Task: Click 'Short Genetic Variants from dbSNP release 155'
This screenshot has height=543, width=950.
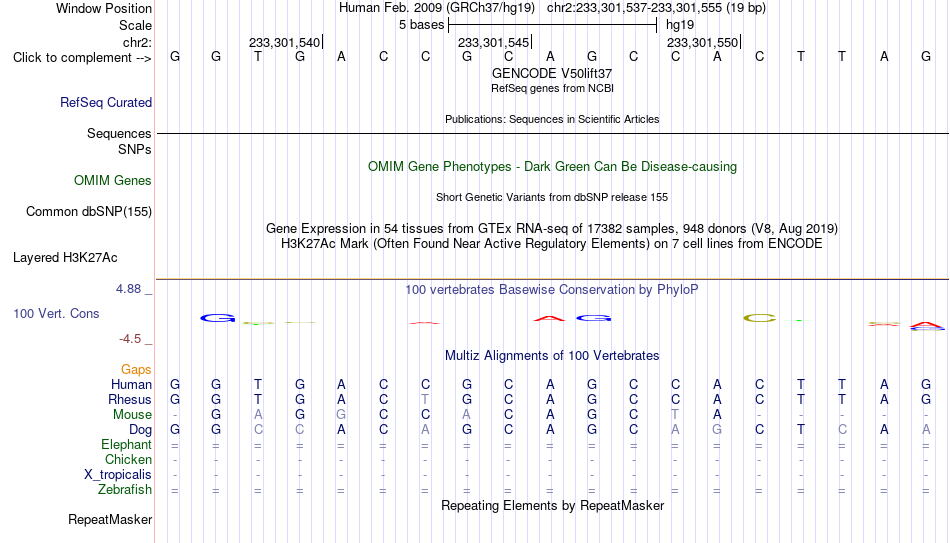Action: (x=552, y=198)
